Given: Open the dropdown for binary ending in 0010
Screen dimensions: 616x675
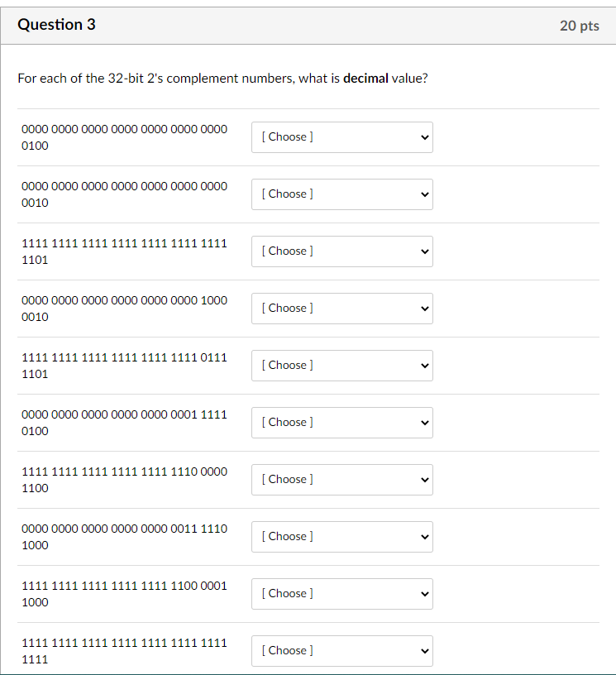Looking at the screenshot, I should [x=341, y=194].
